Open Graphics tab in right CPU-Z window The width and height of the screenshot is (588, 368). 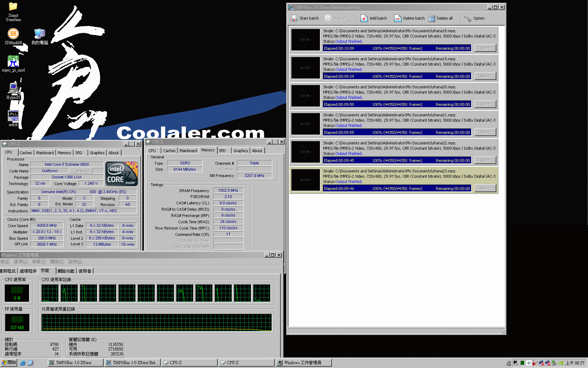(241, 151)
